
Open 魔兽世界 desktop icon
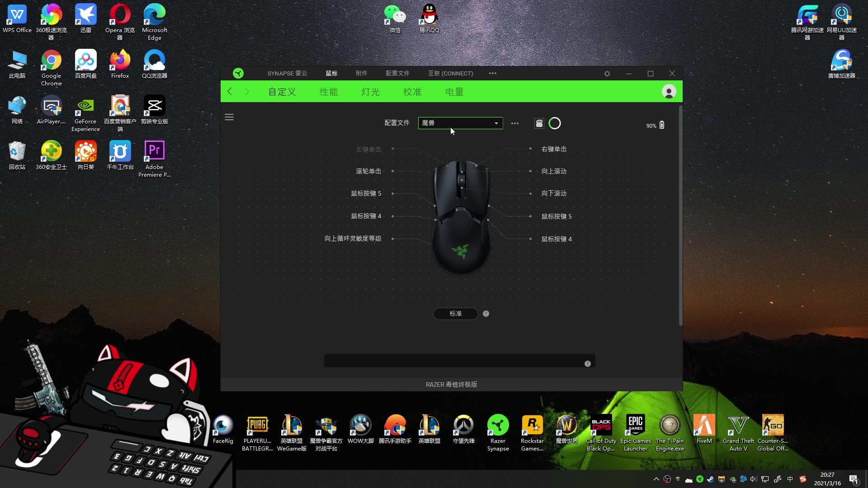tap(566, 429)
